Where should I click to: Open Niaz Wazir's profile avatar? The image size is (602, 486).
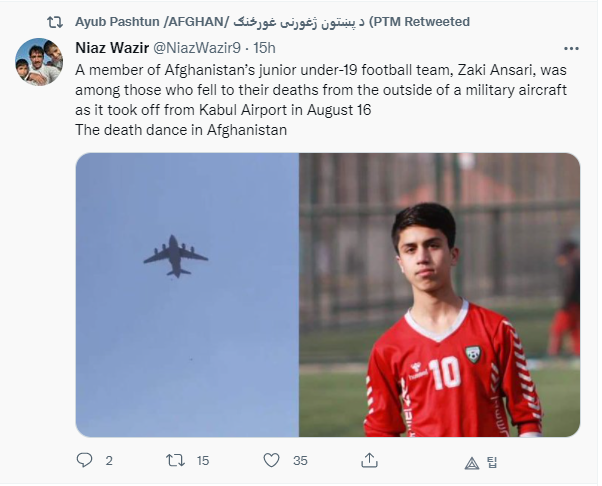[x=39, y=62]
